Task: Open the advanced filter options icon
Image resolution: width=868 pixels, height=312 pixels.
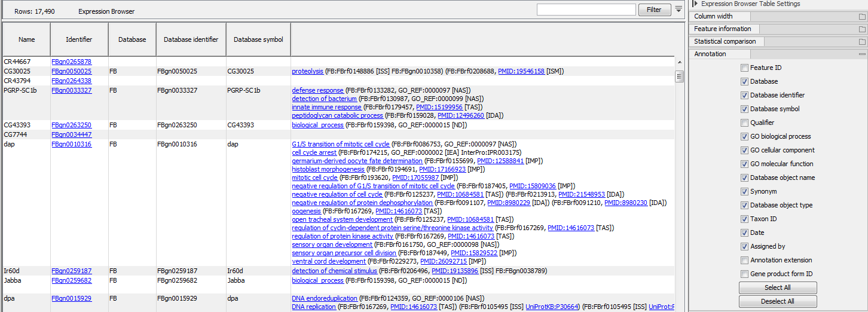Action: pos(678,10)
